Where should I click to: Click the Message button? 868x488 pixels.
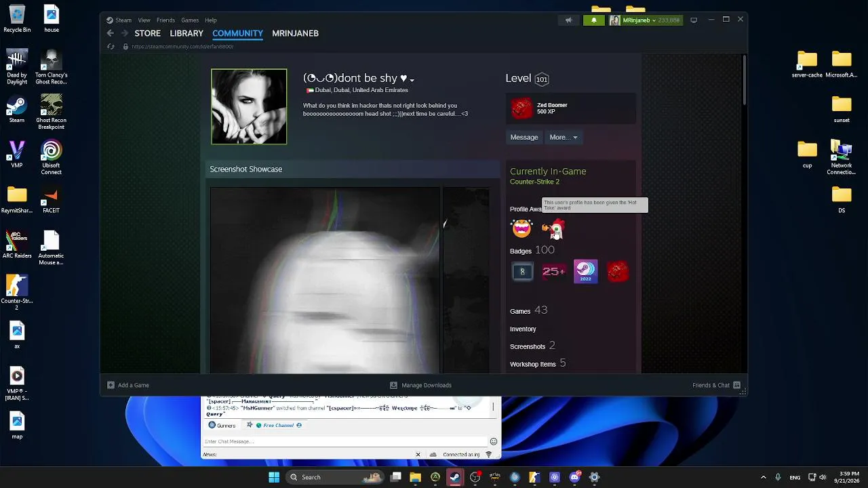coord(524,137)
